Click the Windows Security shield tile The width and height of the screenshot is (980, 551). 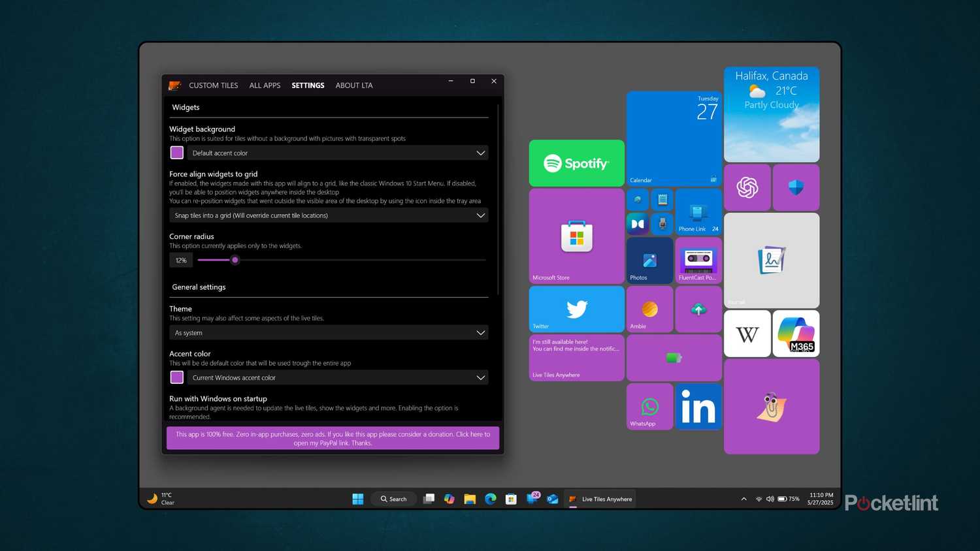(795, 187)
